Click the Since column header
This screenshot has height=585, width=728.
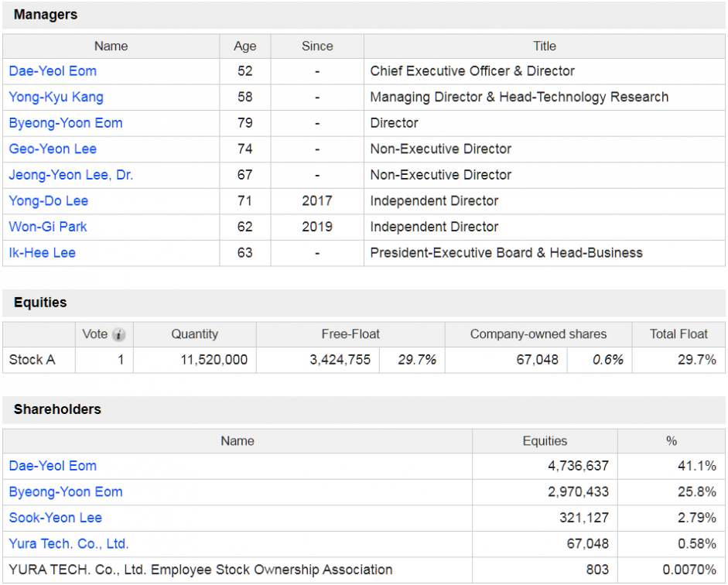317,46
